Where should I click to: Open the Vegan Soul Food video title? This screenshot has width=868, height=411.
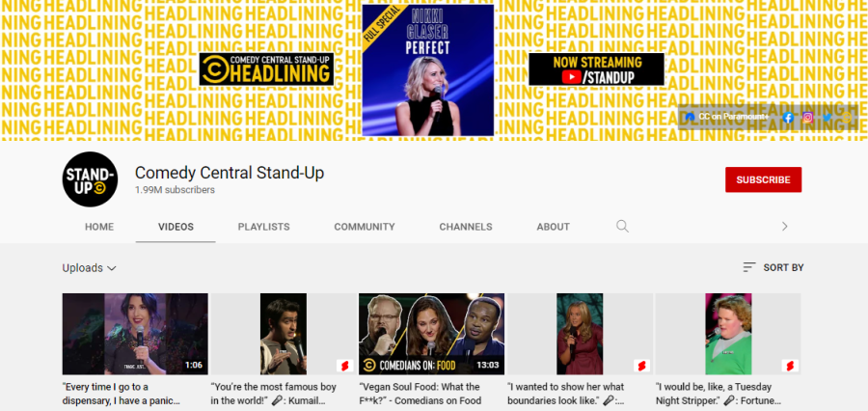(x=420, y=394)
